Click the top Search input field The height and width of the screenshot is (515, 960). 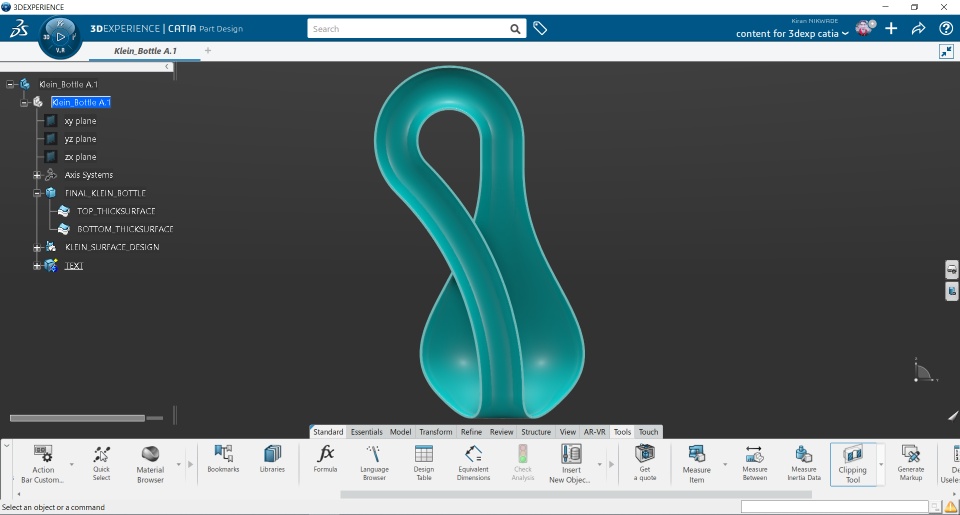[408, 29]
